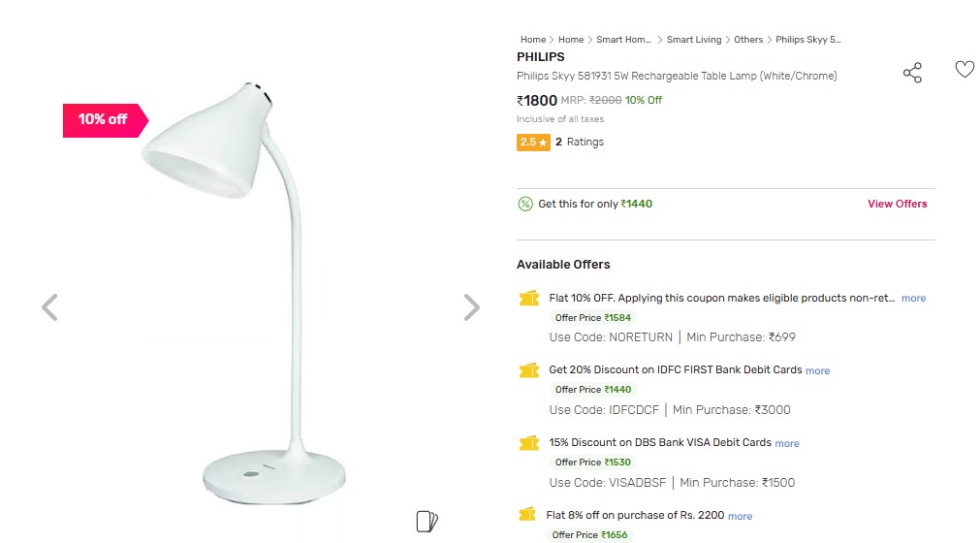Image resolution: width=980 pixels, height=543 pixels.
Task: Click the IDFC FIRST coupon ticket icon
Action: (x=528, y=370)
